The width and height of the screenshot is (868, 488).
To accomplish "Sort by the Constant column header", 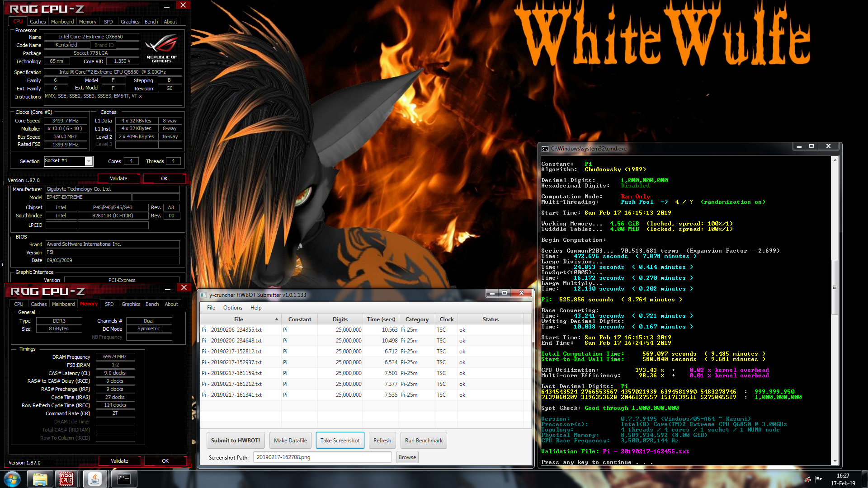I will (x=300, y=319).
